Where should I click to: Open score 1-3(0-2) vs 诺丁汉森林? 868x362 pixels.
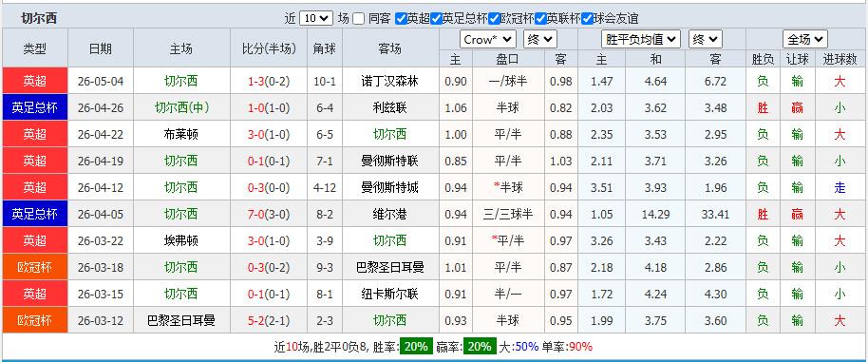tap(269, 82)
